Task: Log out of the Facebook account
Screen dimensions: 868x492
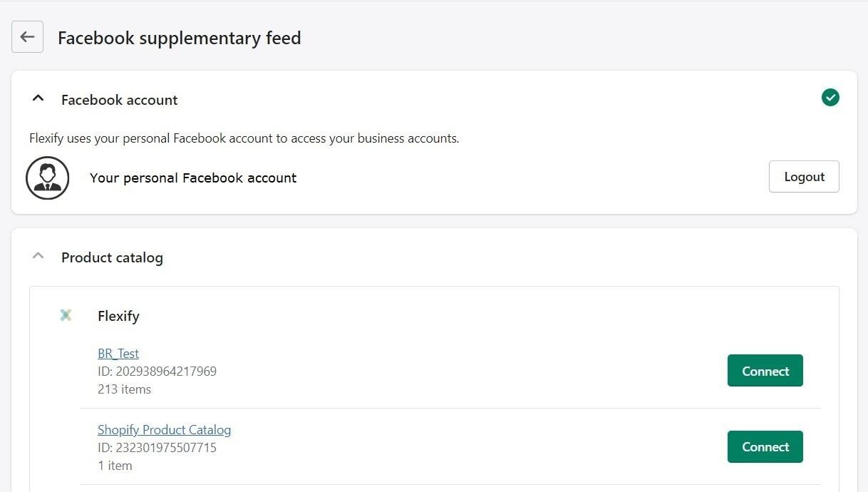Action: click(804, 176)
